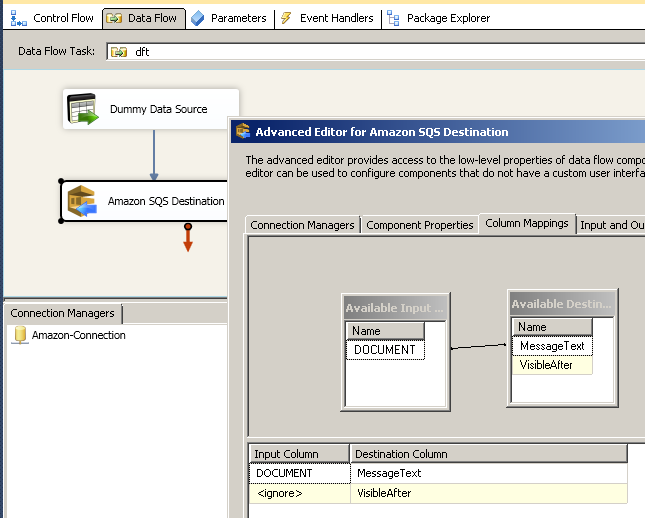Select MessageText in Available Destination Columns
645x518 pixels.
coord(551,346)
